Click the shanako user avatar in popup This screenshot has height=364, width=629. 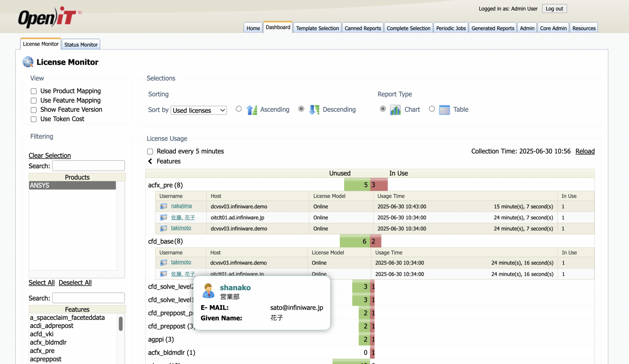208,291
